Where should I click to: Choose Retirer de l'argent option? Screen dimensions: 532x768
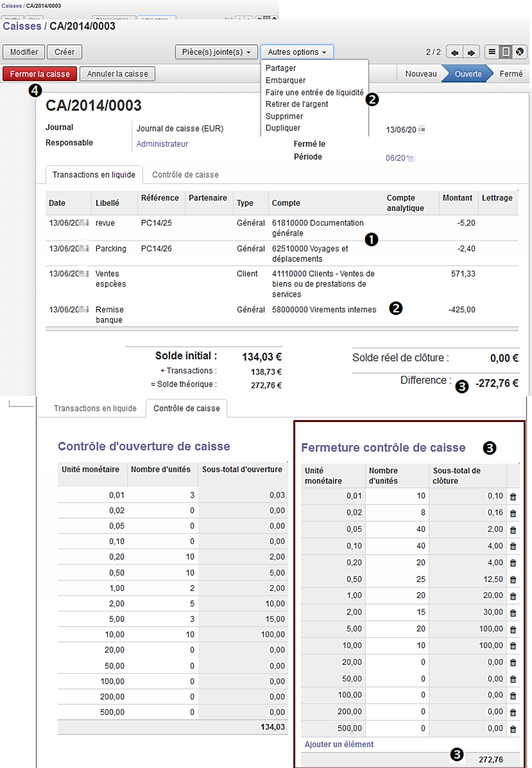297,104
